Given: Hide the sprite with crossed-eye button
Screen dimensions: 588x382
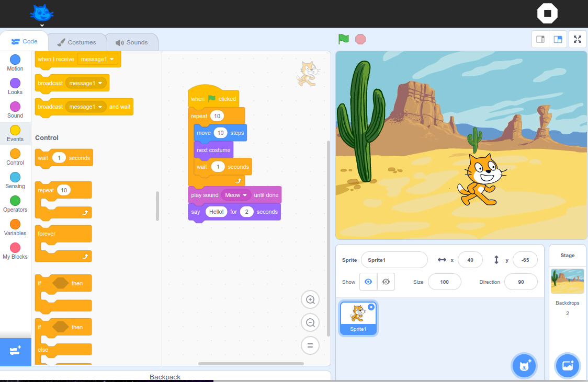Looking at the screenshot, I should click(x=386, y=282).
